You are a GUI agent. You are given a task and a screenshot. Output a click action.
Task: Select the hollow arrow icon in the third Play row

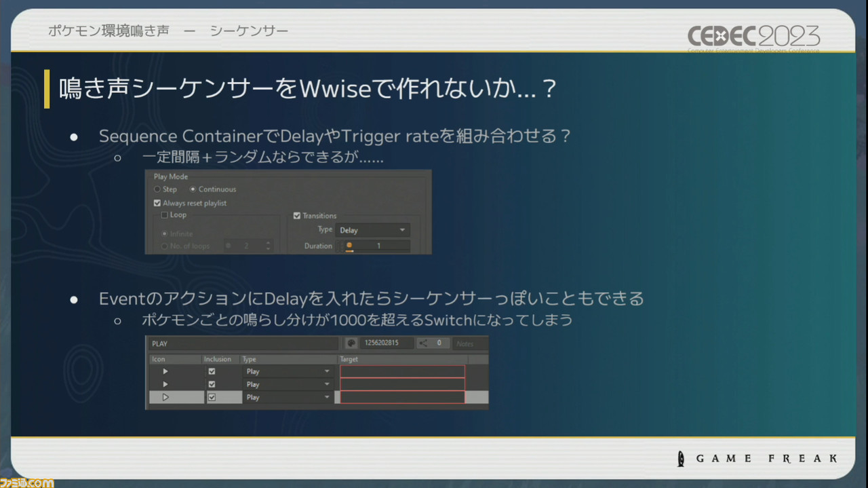coord(165,397)
